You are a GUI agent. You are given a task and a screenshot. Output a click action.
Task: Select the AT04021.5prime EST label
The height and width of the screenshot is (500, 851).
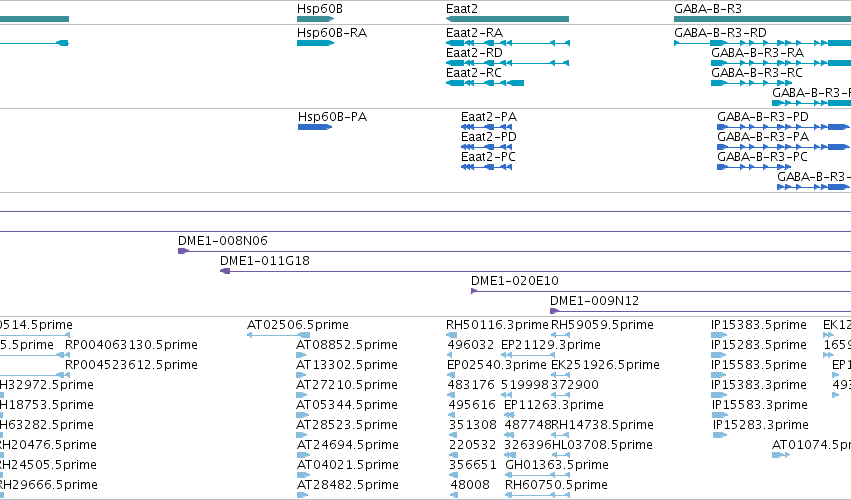tap(348, 466)
